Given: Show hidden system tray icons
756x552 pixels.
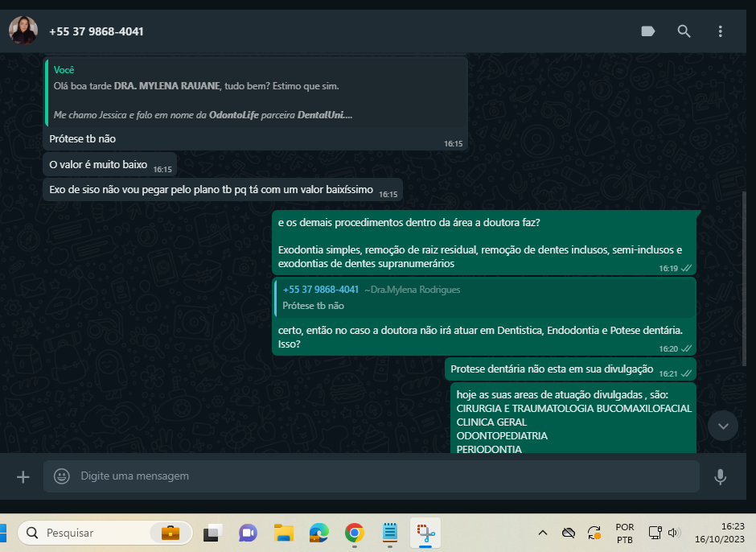Looking at the screenshot, I should click(543, 533).
